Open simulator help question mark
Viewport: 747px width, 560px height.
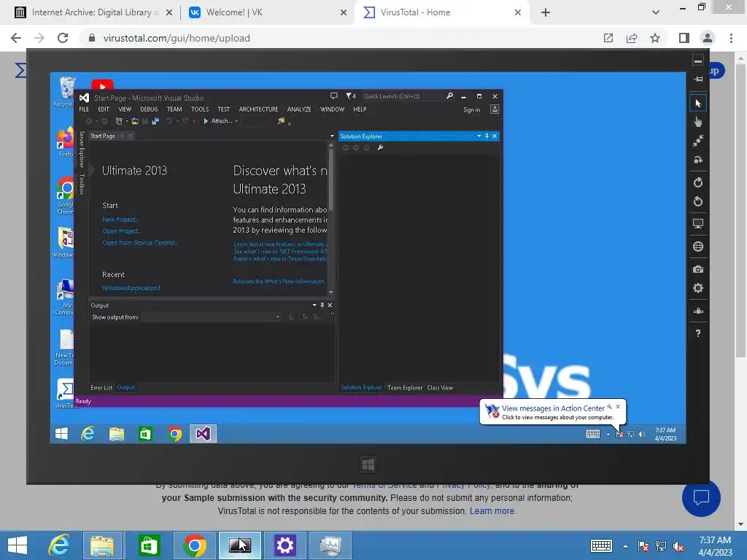(698, 333)
